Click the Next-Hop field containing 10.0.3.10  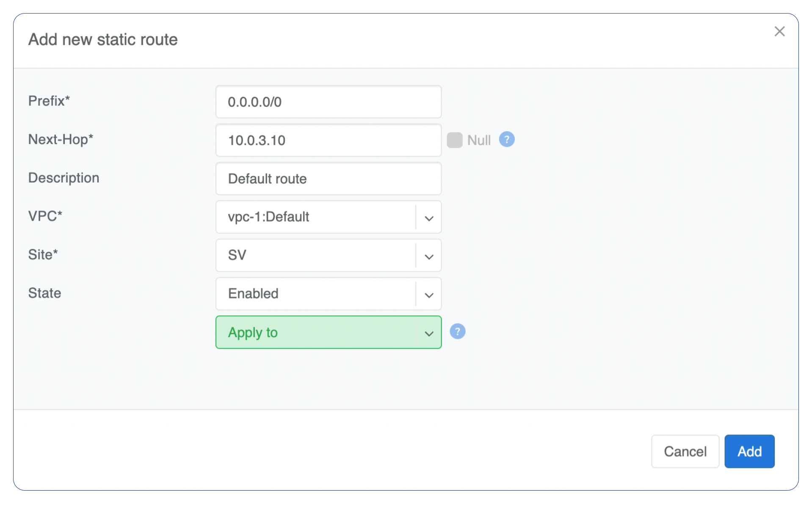click(328, 141)
